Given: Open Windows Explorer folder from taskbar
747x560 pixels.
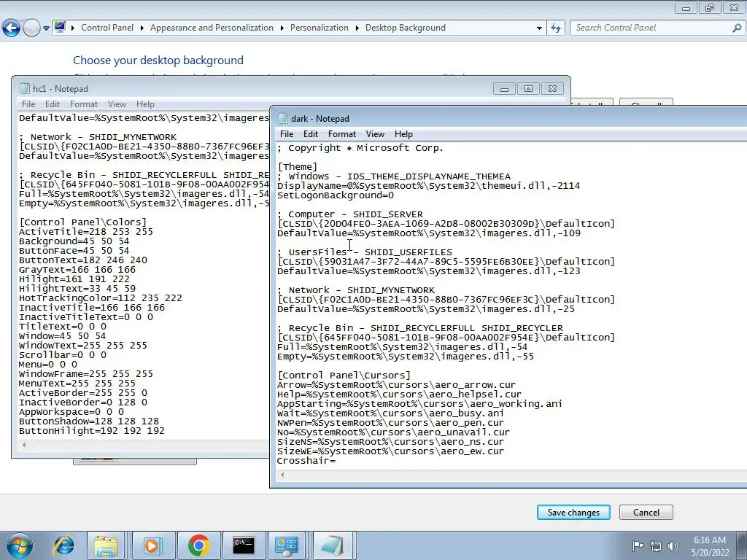Looking at the screenshot, I should pos(106,545).
